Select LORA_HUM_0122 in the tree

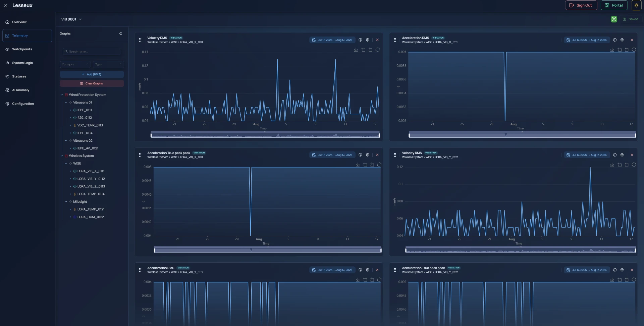(91, 217)
